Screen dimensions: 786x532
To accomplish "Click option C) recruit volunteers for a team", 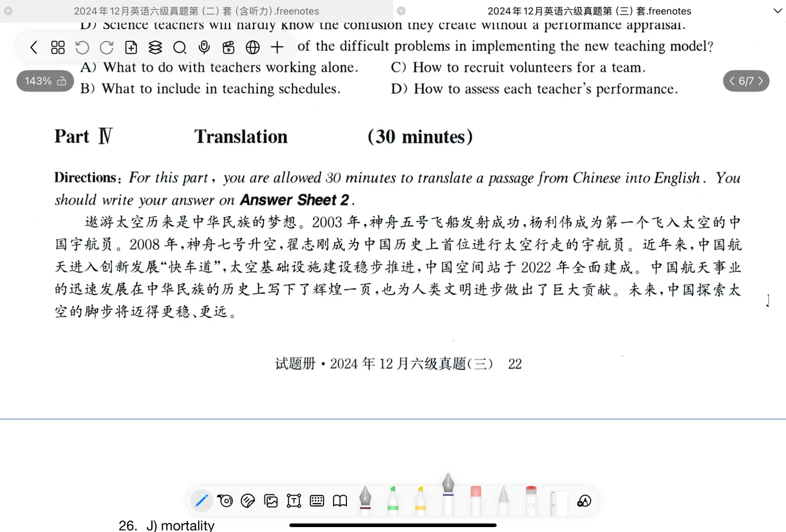I will (x=518, y=67).
